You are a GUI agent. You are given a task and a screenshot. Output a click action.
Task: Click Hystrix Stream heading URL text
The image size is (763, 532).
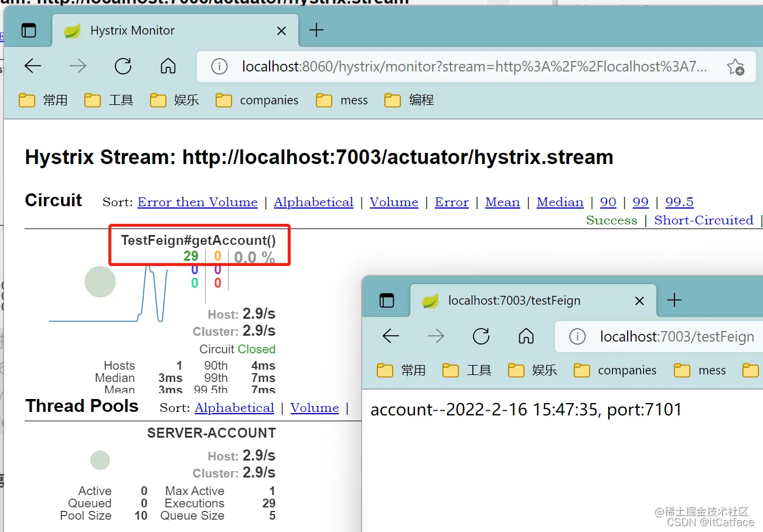point(398,158)
